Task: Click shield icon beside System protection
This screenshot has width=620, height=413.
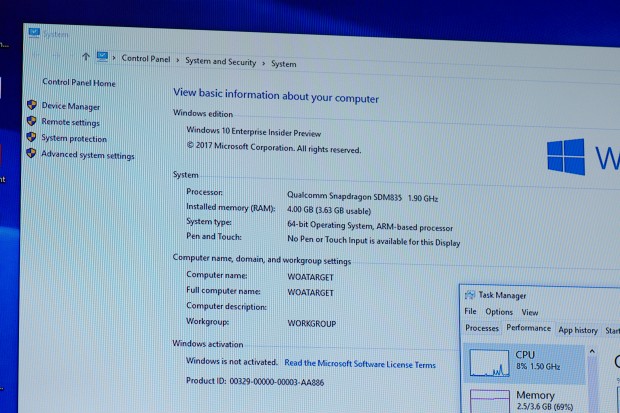Action: (x=32, y=137)
